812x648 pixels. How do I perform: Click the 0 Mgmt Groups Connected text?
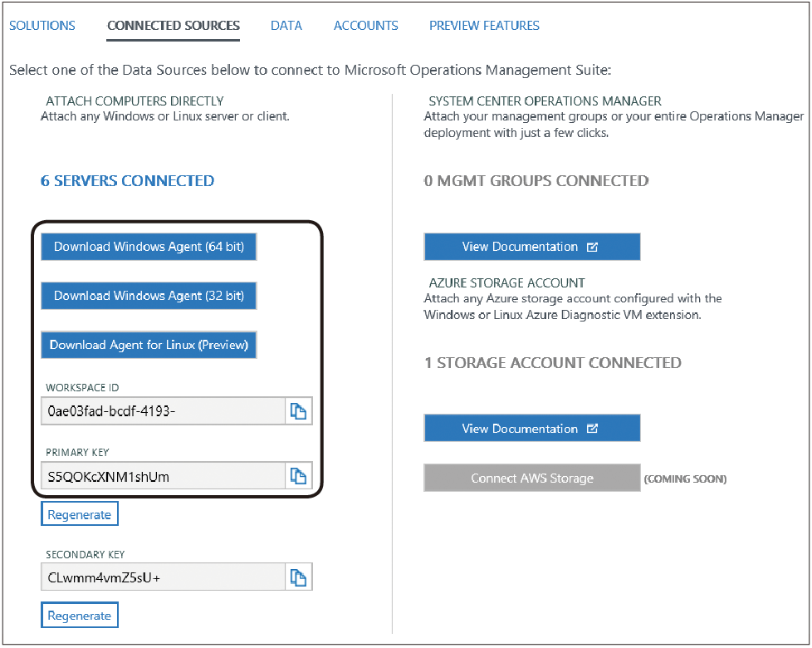pyautogui.click(x=536, y=181)
